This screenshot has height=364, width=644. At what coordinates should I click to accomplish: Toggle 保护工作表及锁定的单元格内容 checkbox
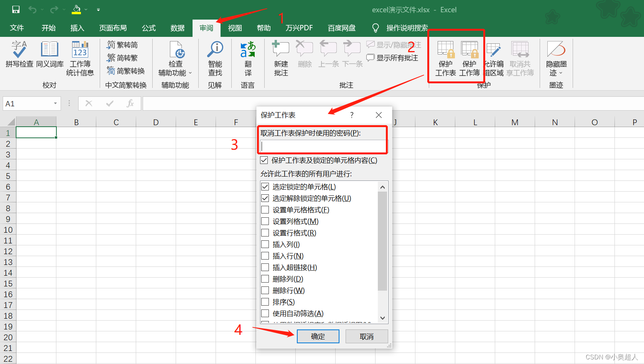click(x=264, y=160)
